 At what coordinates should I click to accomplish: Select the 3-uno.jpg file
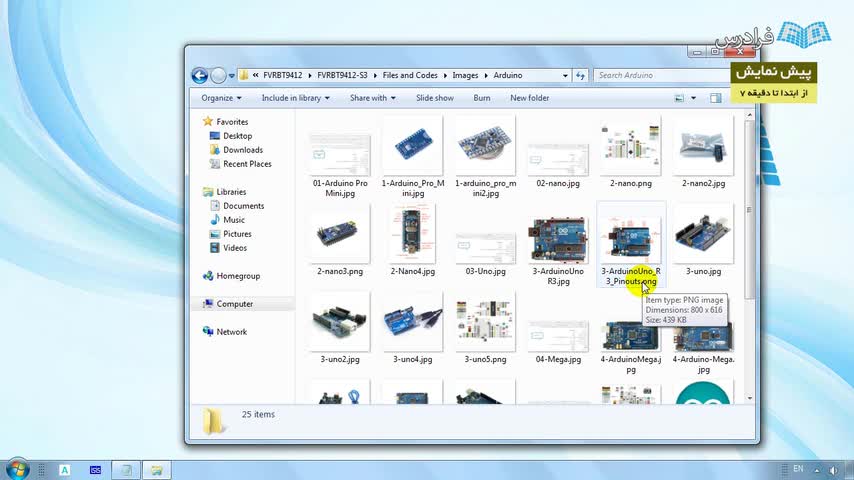[x=703, y=242]
